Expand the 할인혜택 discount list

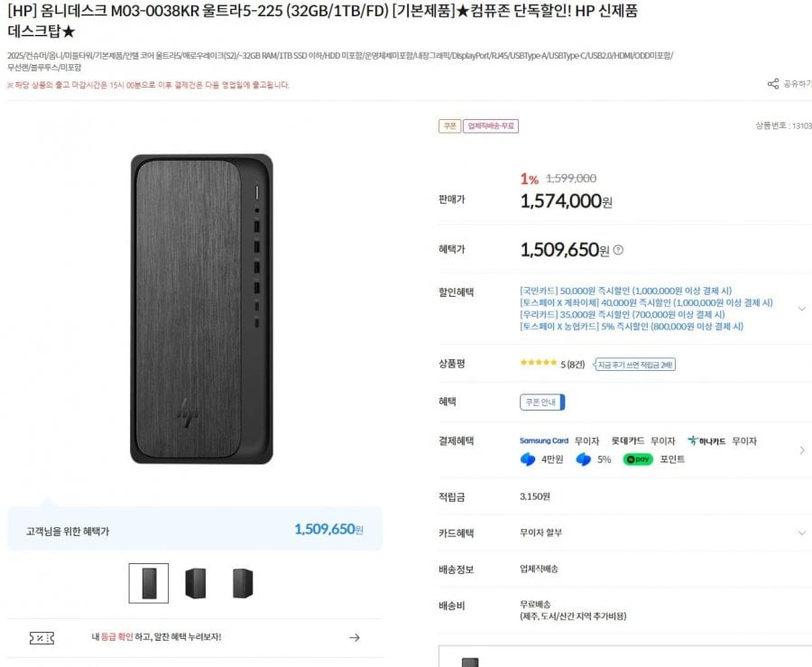tap(801, 309)
